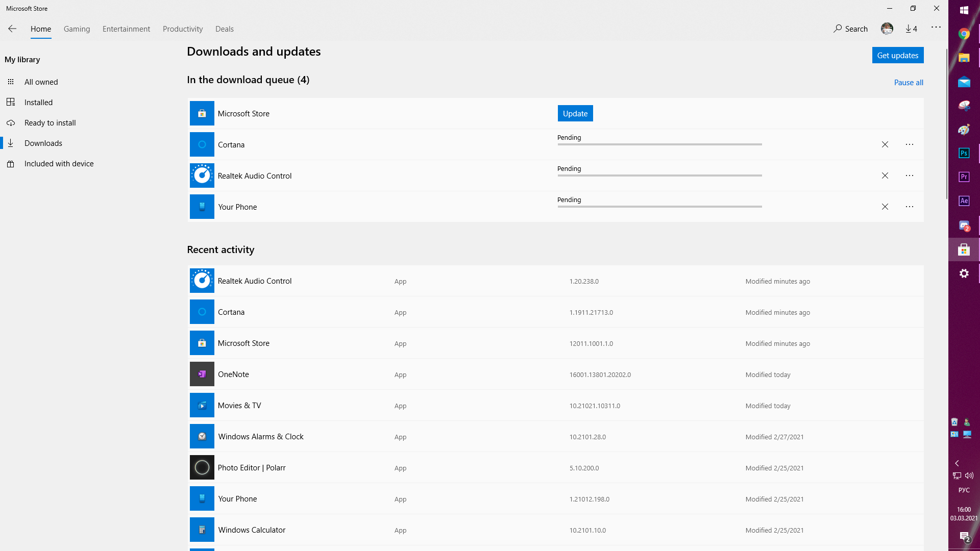This screenshot has height=551, width=980.
Task: Open the user profile avatar
Action: [x=887, y=29]
